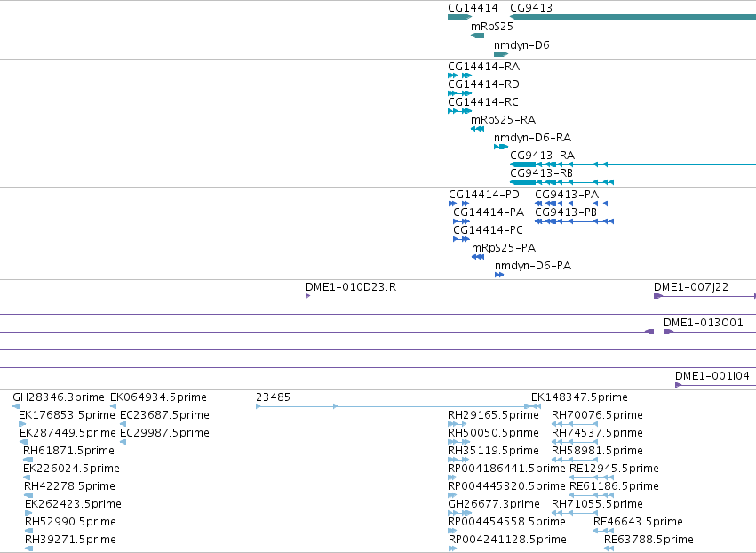The height and width of the screenshot is (553, 756).
Task: Click the CG14414-RA transcript label
Action: point(483,67)
